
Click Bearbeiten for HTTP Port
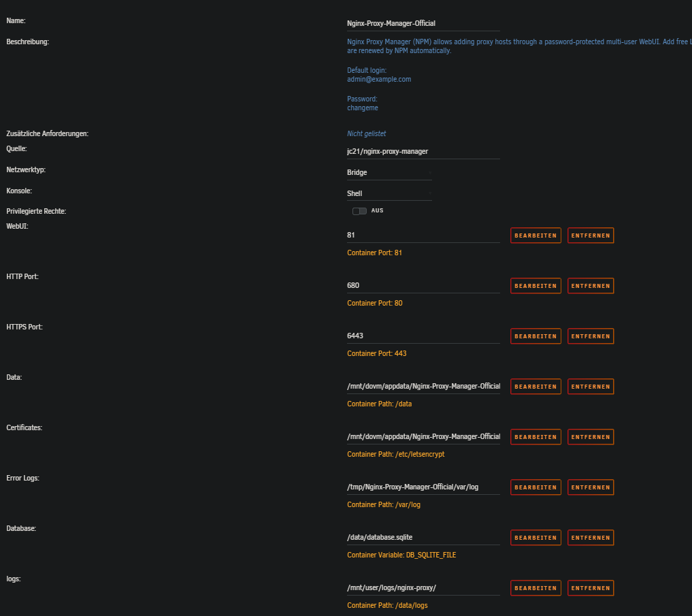pyautogui.click(x=536, y=286)
